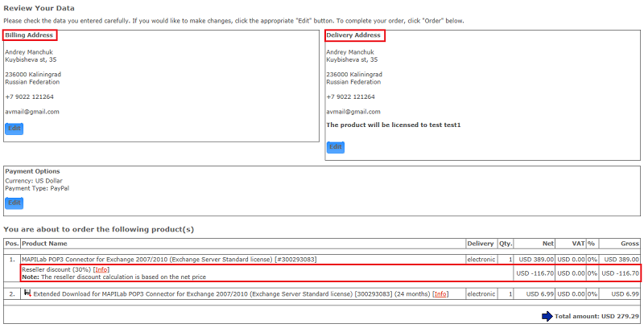Click the VAT USD 0.00 cell in row 1

[x=571, y=260]
